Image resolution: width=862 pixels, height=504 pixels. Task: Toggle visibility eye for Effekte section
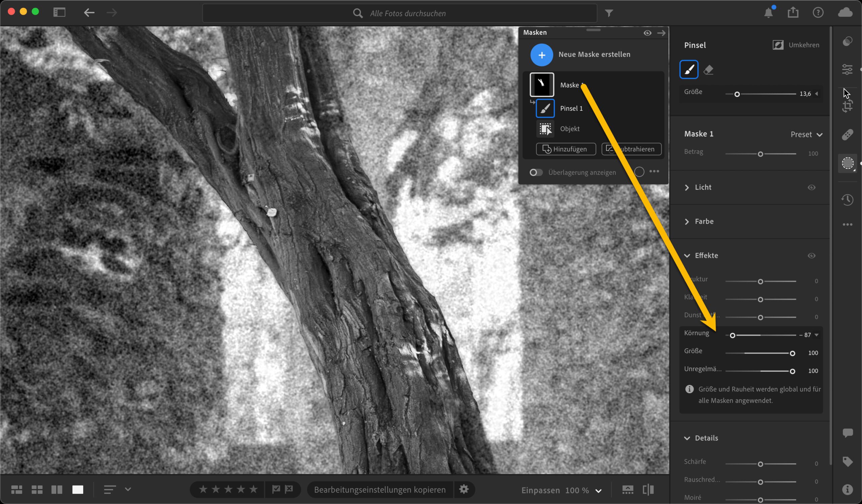(811, 256)
